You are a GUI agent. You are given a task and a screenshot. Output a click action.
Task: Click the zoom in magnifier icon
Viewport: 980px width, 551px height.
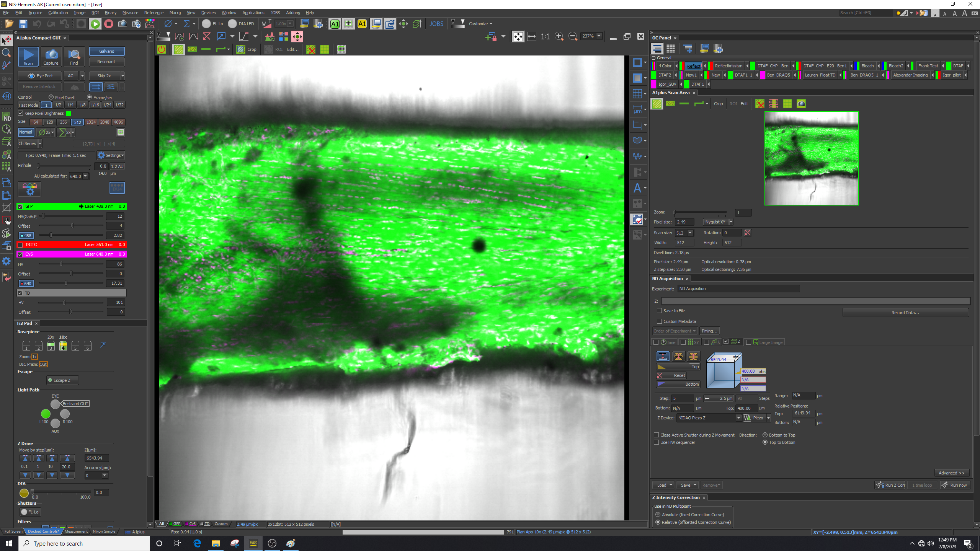(x=559, y=36)
